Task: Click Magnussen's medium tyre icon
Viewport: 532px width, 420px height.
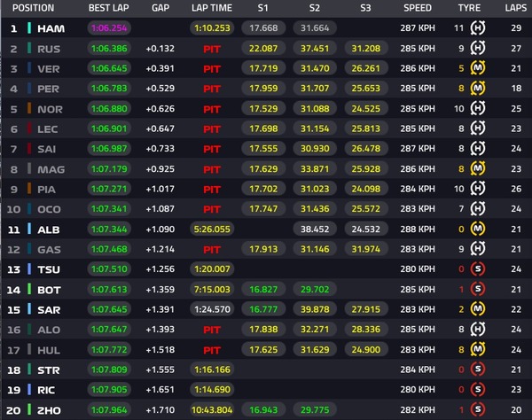Action: (x=477, y=169)
